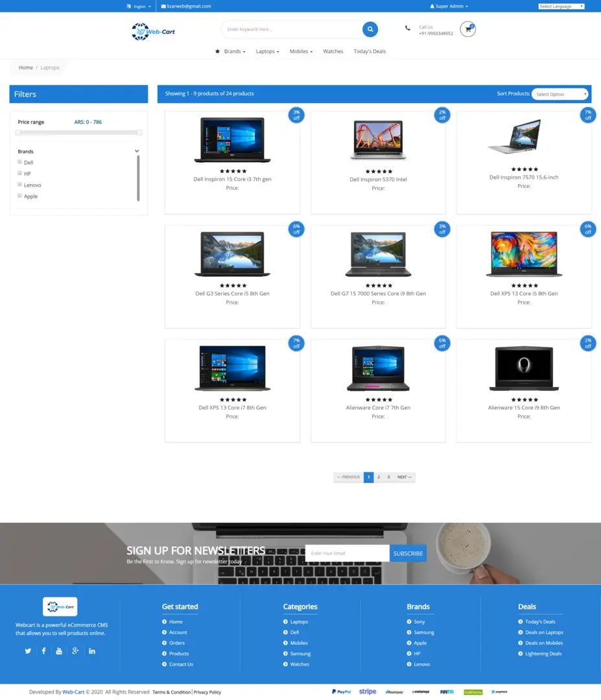This screenshot has width=601, height=700.
Task: Open the YouTube icon in footer
Action: pyautogui.click(x=59, y=651)
